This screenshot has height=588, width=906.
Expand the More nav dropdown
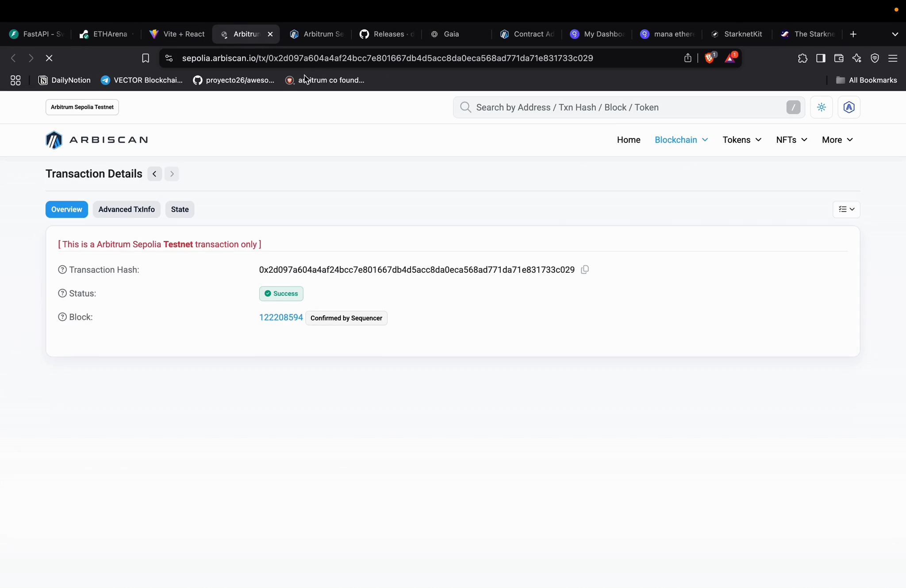[837, 140]
